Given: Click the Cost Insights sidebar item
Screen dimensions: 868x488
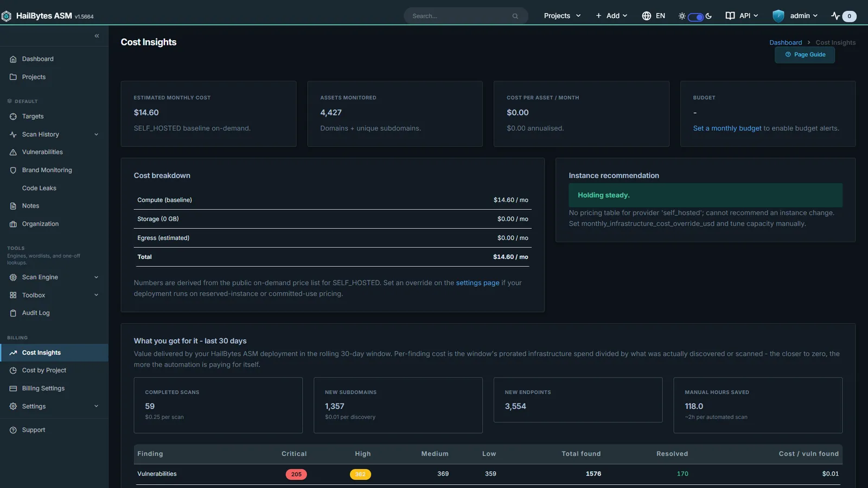Looking at the screenshot, I should click(x=54, y=352).
